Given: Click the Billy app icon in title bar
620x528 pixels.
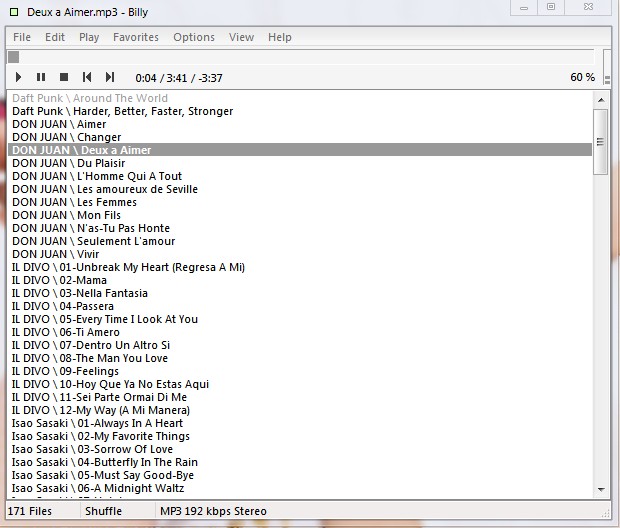Looking at the screenshot, I should tap(14, 12).
